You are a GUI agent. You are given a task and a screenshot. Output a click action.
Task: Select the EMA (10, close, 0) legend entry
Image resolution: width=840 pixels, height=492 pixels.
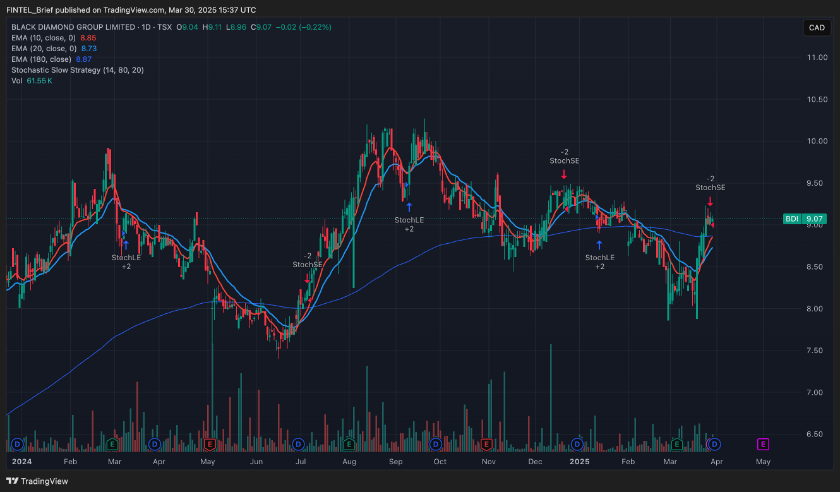pos(54,38)
